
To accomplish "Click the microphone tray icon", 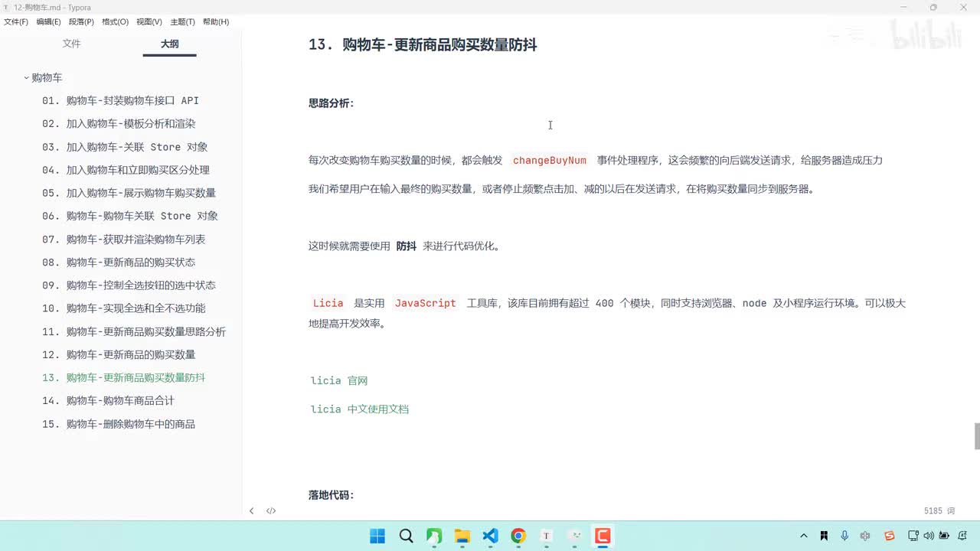I will [844, 536].
